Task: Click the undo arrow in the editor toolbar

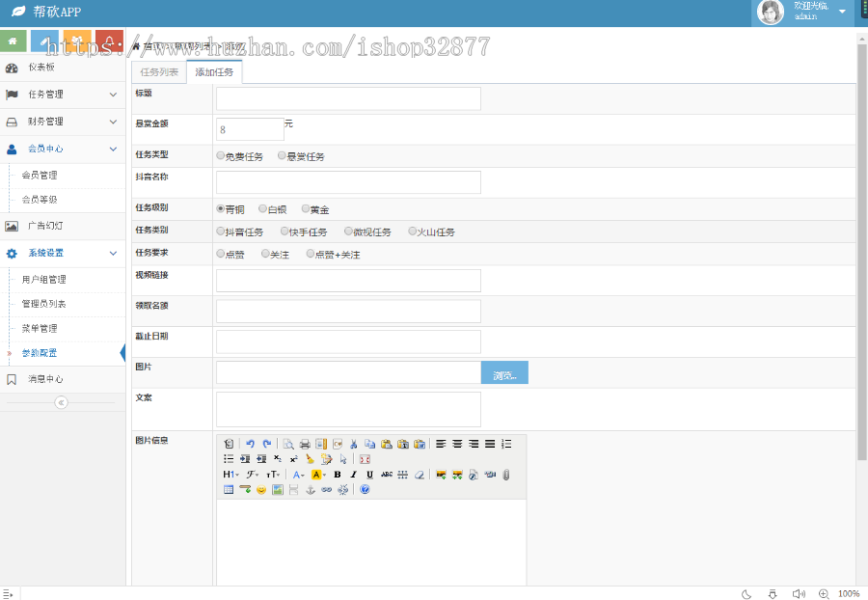Action: pyautogui.click(x=251, y=444)
